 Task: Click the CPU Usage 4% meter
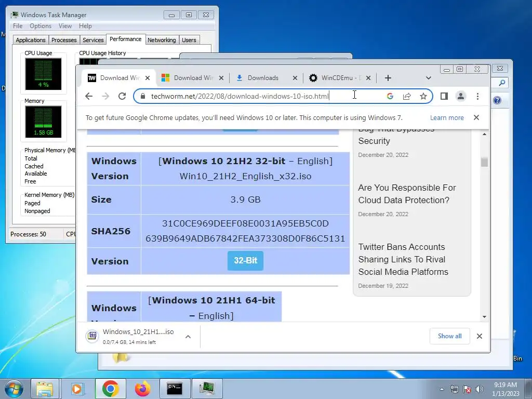43,74
